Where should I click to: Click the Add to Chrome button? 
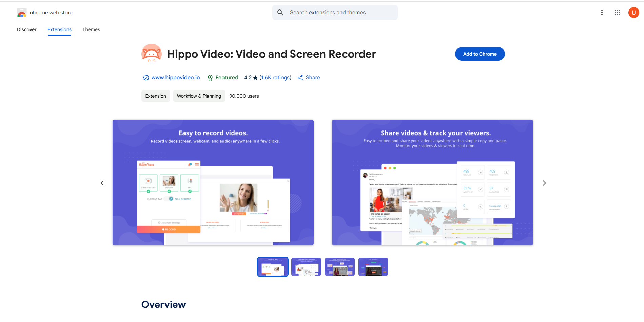(x=480, y=54)
